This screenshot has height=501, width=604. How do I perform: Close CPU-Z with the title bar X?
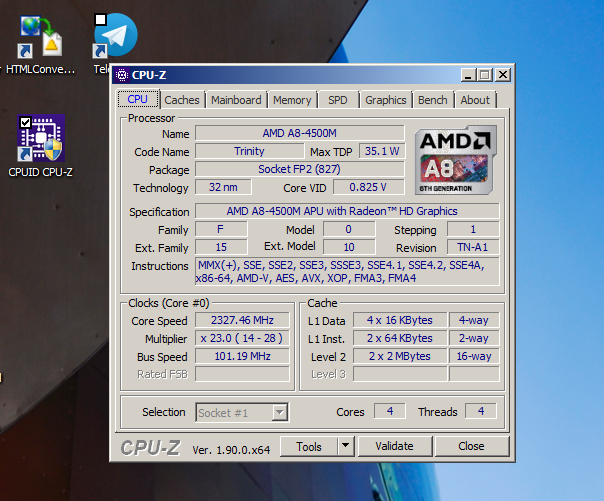pos(503,74)
